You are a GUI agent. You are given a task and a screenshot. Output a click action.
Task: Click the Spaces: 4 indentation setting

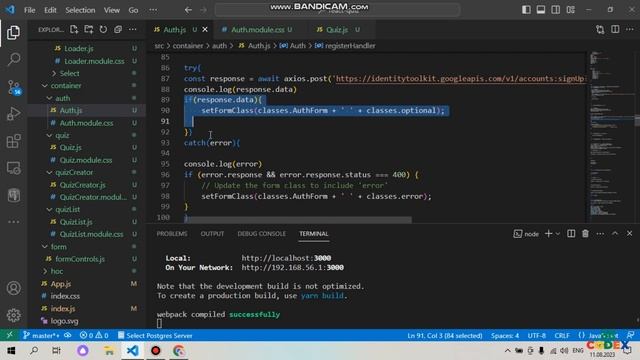coord(505,336)
